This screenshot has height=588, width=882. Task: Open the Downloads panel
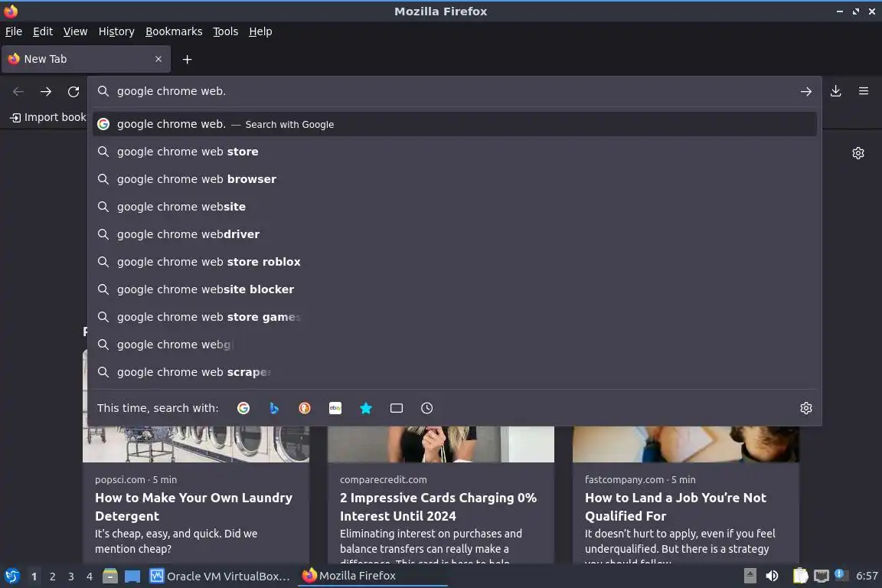point(836,90)
